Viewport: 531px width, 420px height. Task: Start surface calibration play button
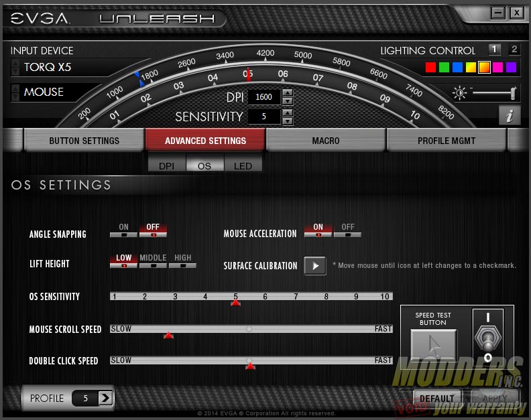coord(315,266)
